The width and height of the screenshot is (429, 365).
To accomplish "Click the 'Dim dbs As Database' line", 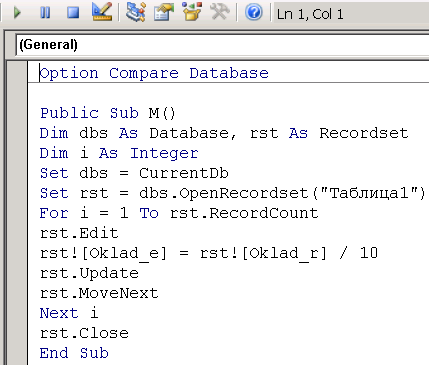I will 224,133.
